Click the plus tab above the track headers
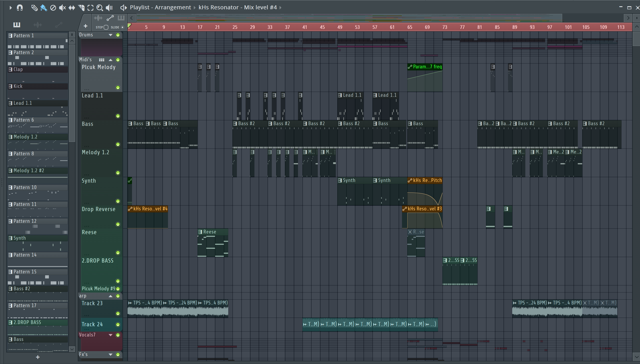Viewport: 640px width, 364px height. coord(85,26)
